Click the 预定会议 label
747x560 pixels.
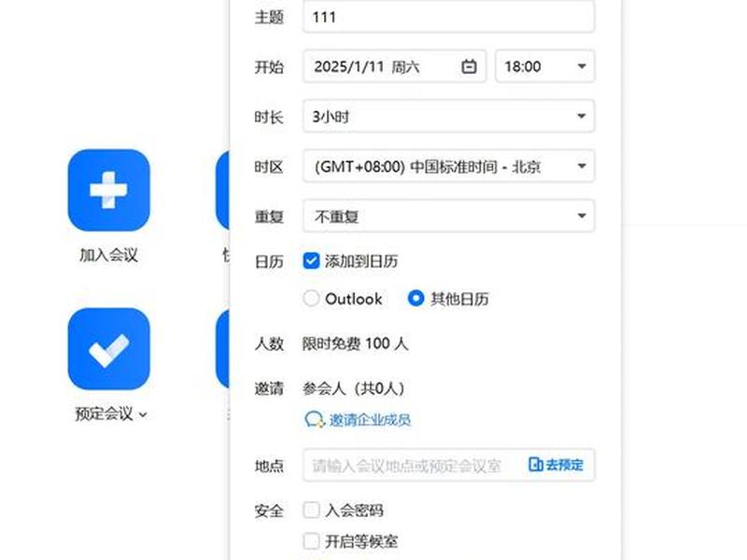[x=104, y=414]
